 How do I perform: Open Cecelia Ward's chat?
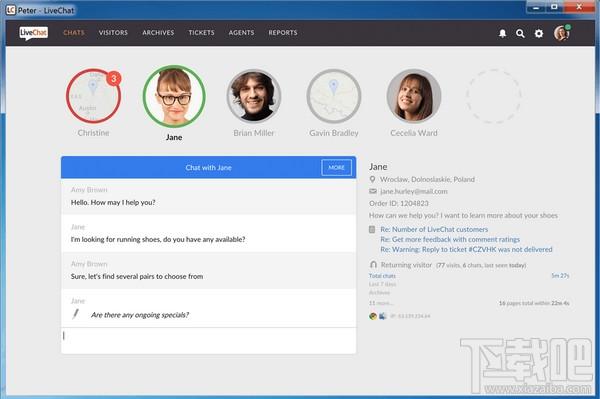tap(414, 96)
